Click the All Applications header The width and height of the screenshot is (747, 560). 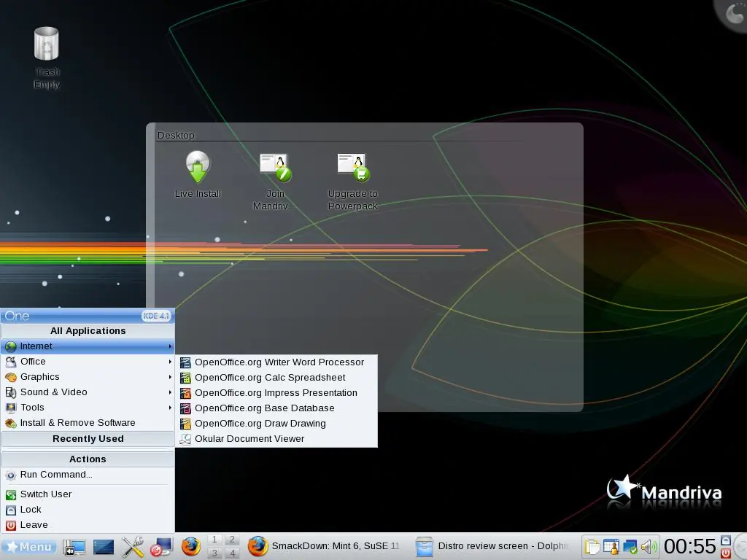tap(88, 331)
